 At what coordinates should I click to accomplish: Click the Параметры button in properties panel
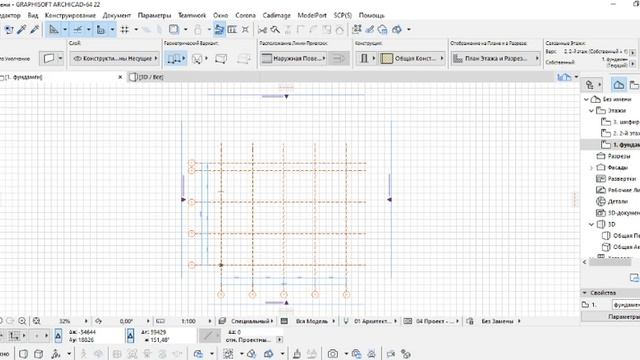click(611, 317)
